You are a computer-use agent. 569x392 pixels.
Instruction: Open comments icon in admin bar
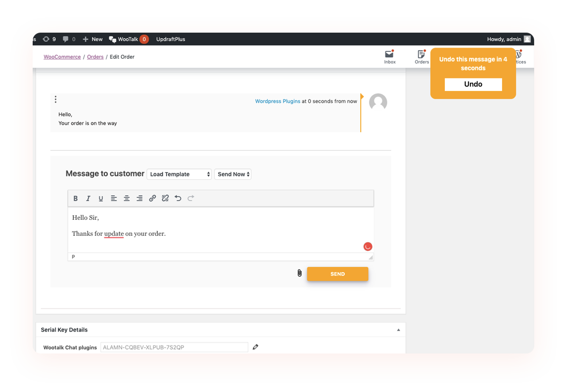(x=69, y=39)
